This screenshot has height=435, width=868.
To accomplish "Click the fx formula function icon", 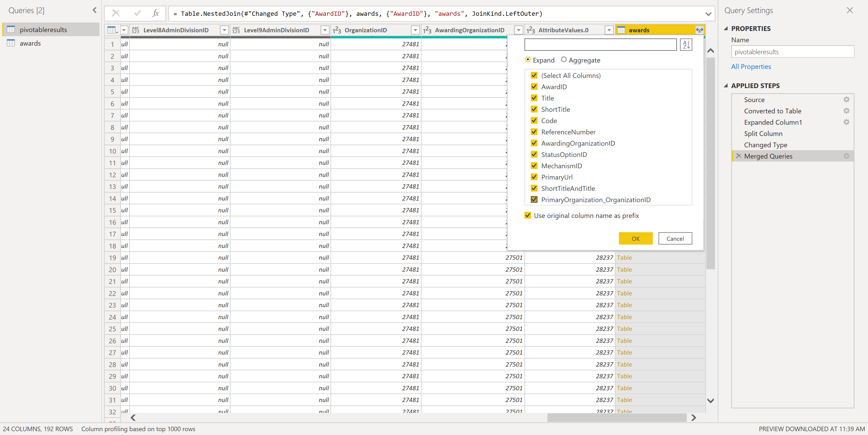I will pos(155,14).
